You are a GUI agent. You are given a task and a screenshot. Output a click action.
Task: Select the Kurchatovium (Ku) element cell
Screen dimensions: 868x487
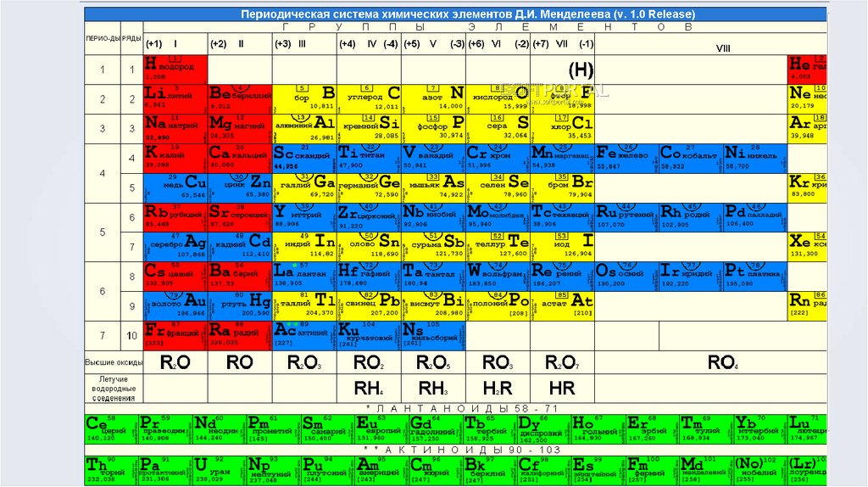(370, 336)
